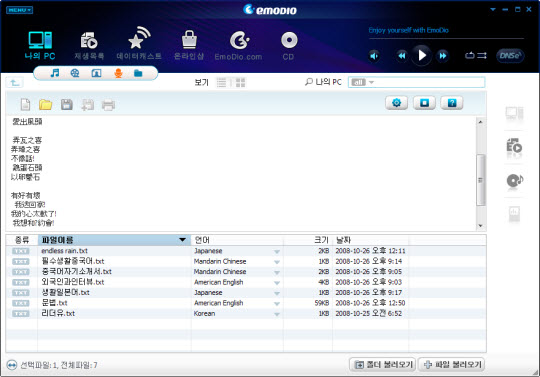Click the sidebar playlist icon

pyautogui.click(x=514, y=147)
